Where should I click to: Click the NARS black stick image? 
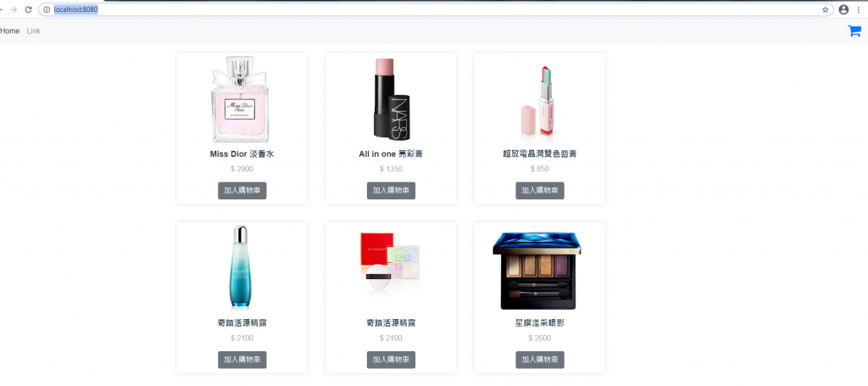[391, 99]
